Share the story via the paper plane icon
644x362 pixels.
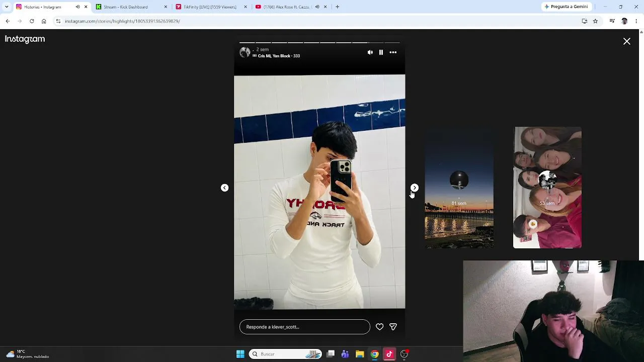393,327
